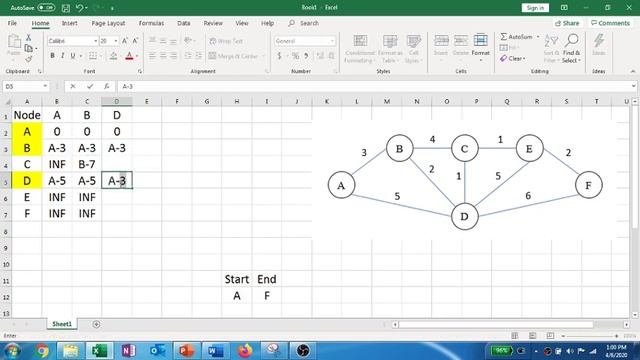Switch to the Review tab
Image resolution: width=640 pixels, height=360 pixels.
213,23
